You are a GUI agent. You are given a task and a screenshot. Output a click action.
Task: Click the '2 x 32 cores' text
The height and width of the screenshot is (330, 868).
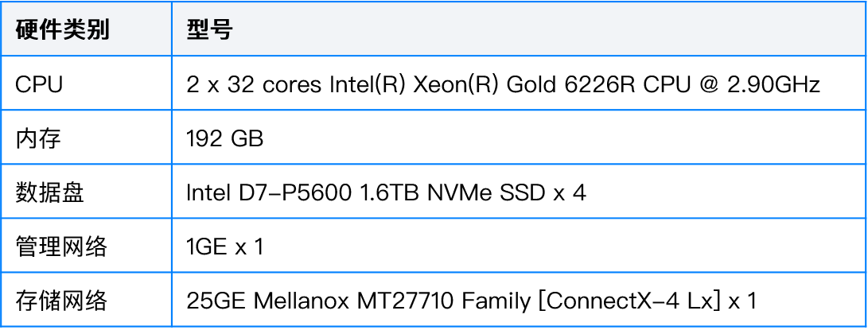pyautogui.click(x=254, y=85)
